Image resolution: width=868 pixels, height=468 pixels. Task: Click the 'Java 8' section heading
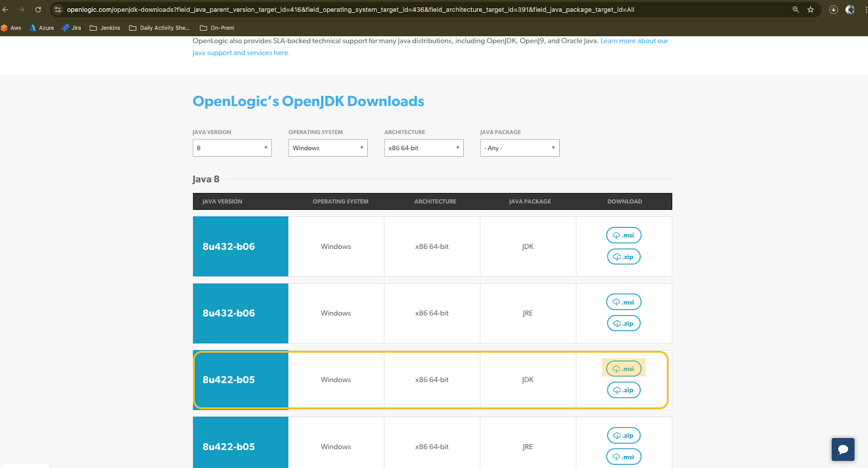coord(206,179)
